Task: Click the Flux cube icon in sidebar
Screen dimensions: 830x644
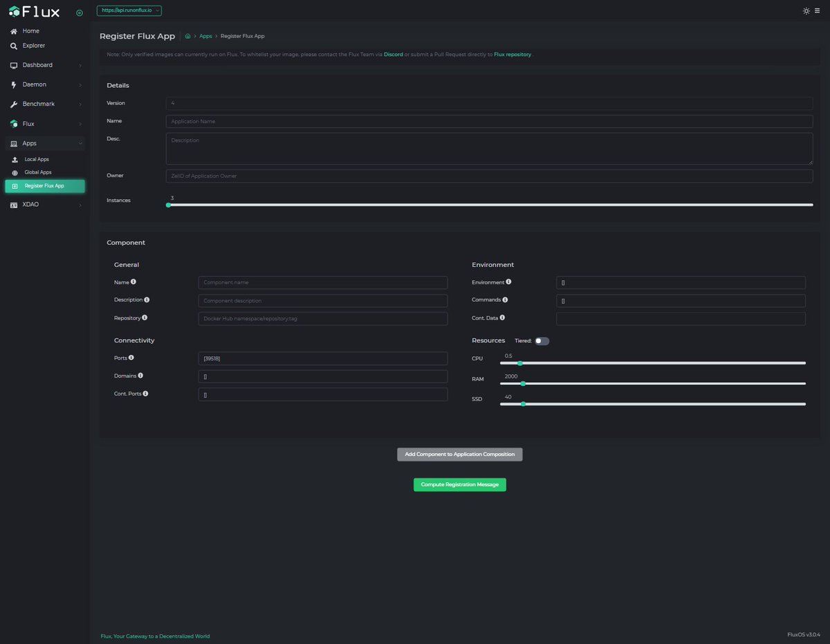Action: coord(14,124)
